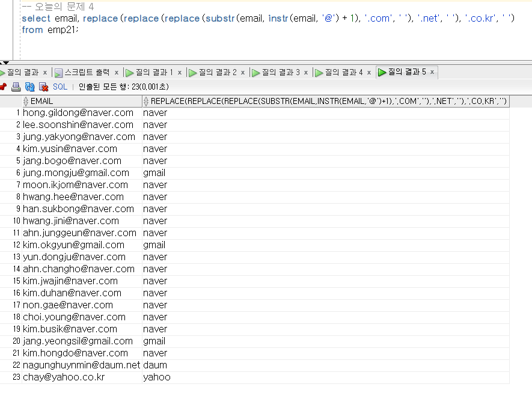Switch to the 질의 결과 4 tab
The image size is (532, 399).
pos(344,72)
